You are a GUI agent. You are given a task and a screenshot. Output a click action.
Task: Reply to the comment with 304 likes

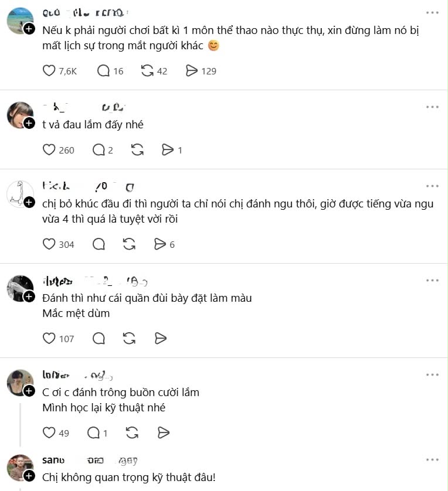click(x=99, y=244)
